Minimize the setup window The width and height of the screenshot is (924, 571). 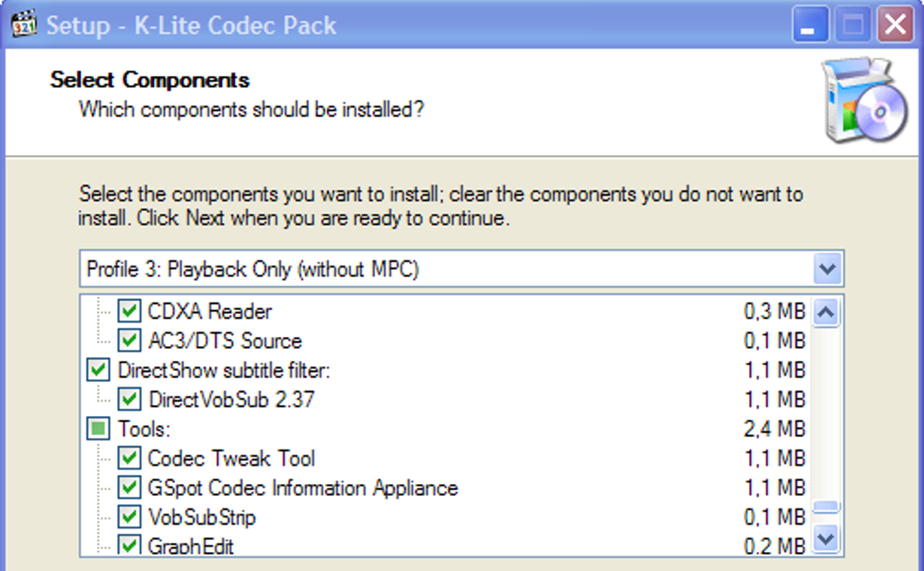810,24
